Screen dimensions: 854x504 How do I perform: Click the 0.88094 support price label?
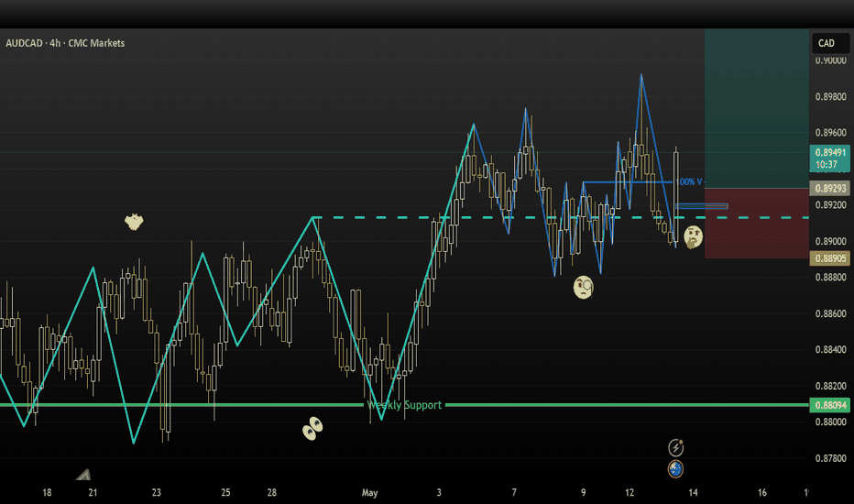830,405
